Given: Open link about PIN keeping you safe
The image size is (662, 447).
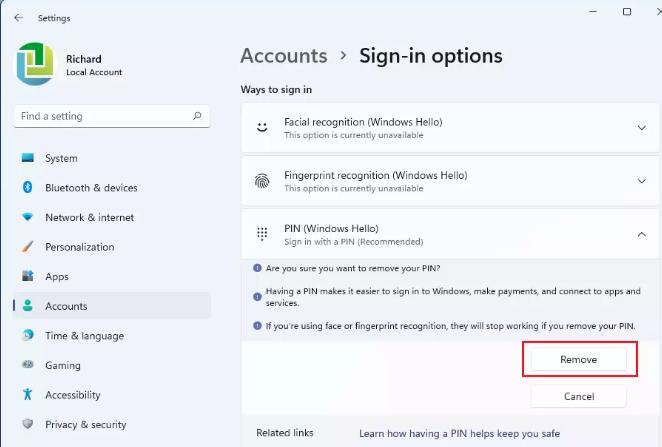Looking at the screenshot, I should pos(459,433).
